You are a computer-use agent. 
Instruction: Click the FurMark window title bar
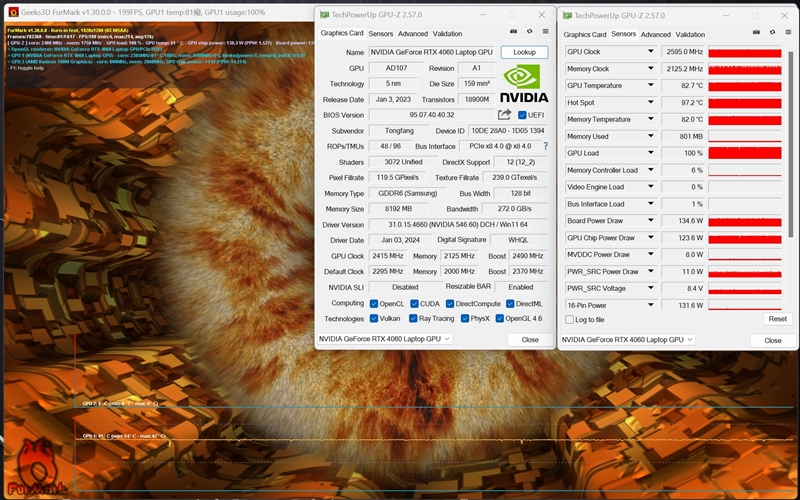158,12
